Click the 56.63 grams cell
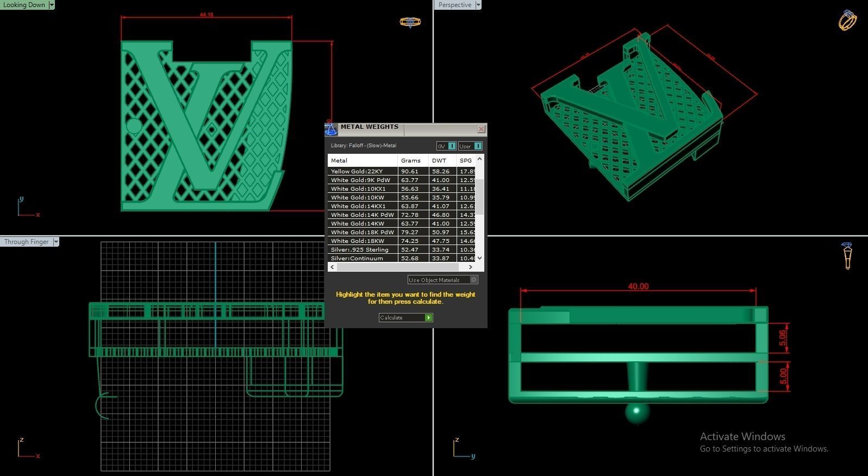 click(413, 189)
